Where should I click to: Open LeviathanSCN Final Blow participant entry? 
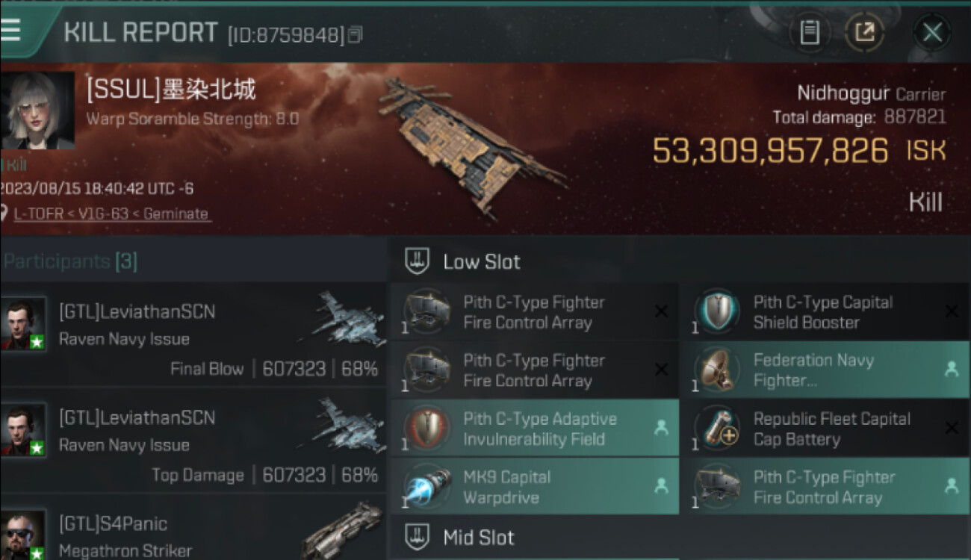tap(193, 335)
